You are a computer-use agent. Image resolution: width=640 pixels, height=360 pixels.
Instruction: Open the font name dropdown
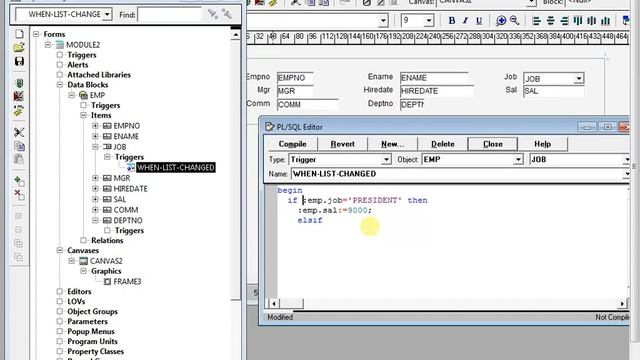click(x=383, y=20)
